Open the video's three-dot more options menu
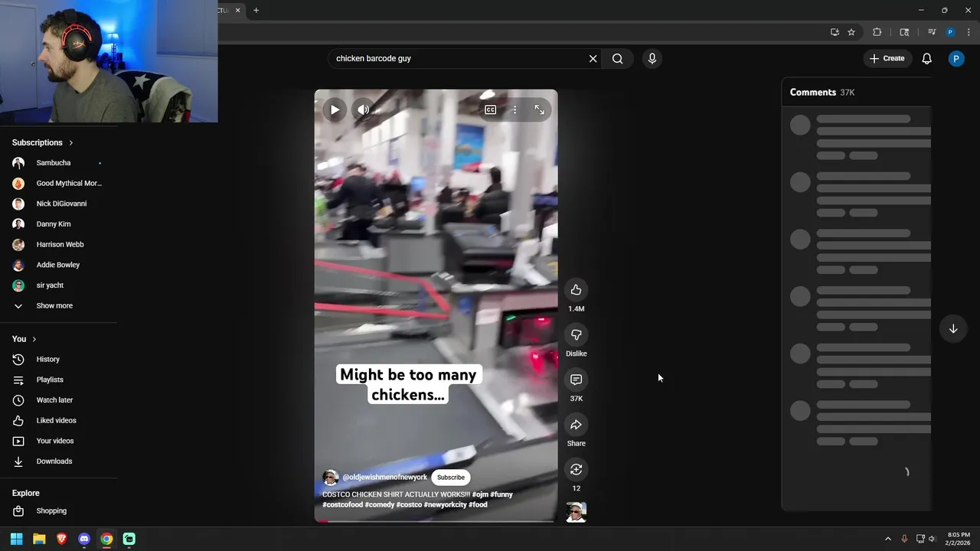Screen dimensions: 980x551 [x=514, y=110]
